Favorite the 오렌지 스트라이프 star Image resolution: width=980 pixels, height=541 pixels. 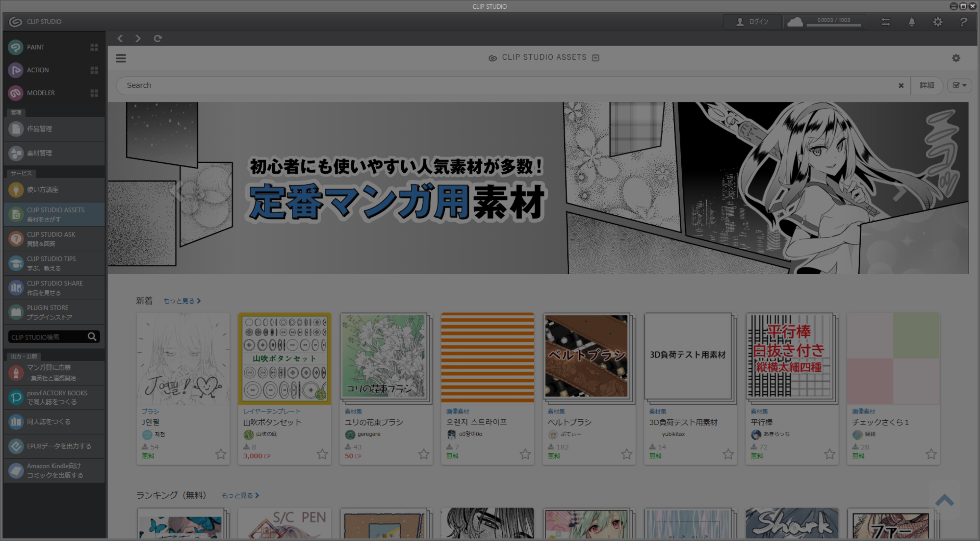point(525,454)
